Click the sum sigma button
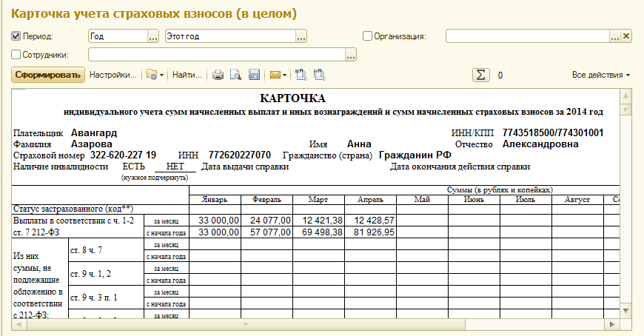Image resolution: width=644 pixels, height=336 pixels. pos(481,75)
